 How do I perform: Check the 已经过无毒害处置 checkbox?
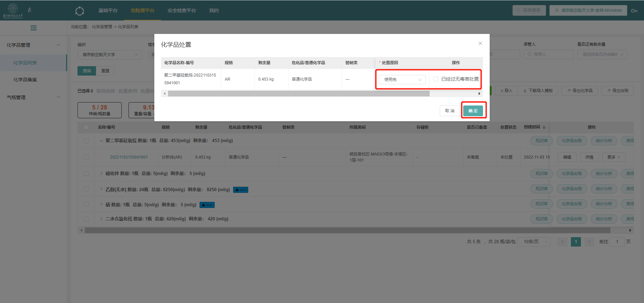436,79
